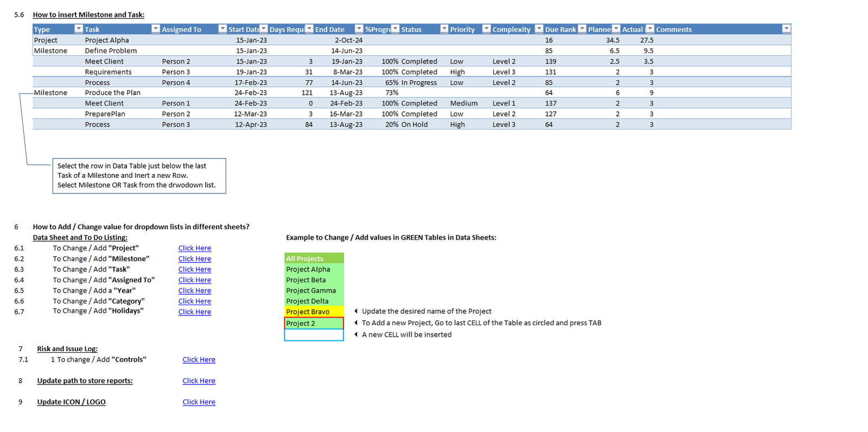Follow Click Here link for "Milestone"

195,259
